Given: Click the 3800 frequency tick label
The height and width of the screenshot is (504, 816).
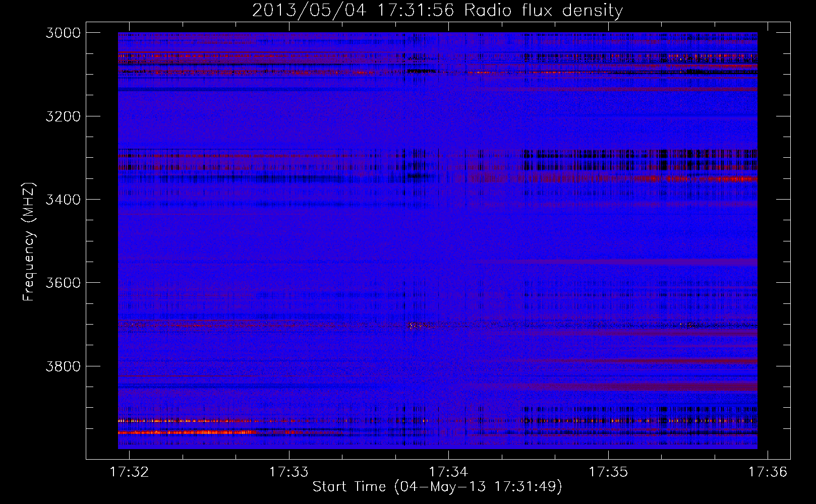Looking at the screenshot, I should [63, 366].
